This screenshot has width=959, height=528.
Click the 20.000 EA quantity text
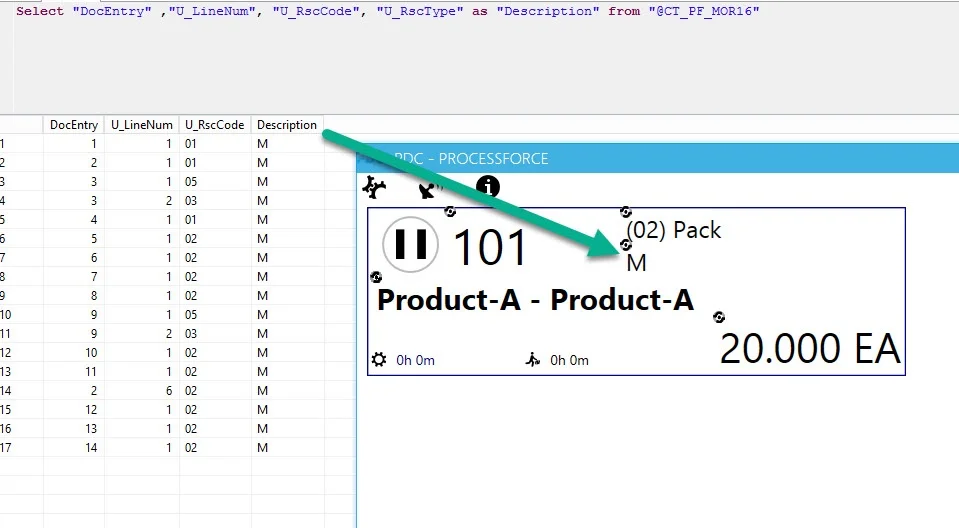(x=809, y=349)
